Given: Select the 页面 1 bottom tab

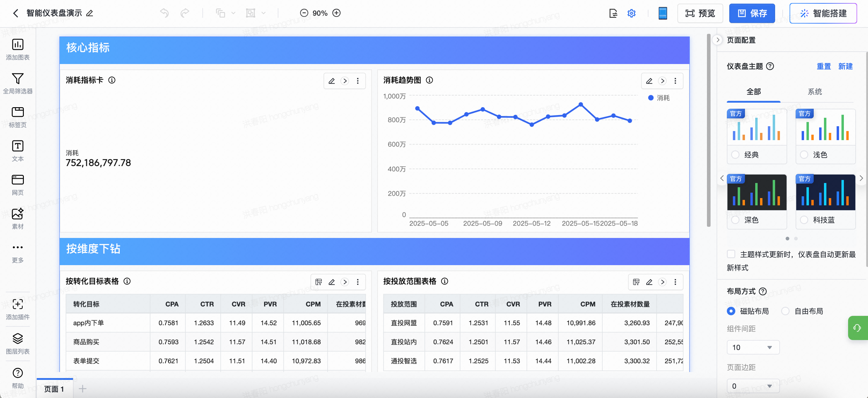Looking at the screenshot, I should pyautogui.click(x=54, y=389).
